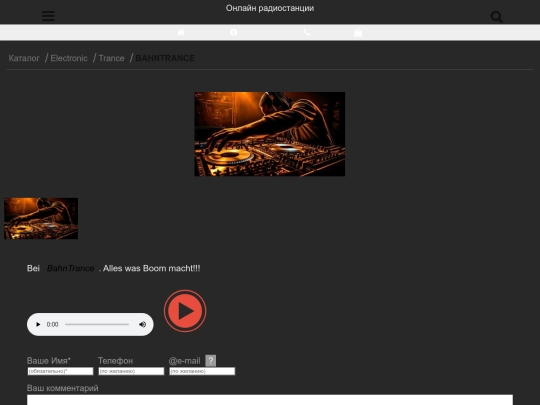This screenshot has width=540, height=405.
Task: Focus the Ваше Имя input field
Action: [60, 371]
